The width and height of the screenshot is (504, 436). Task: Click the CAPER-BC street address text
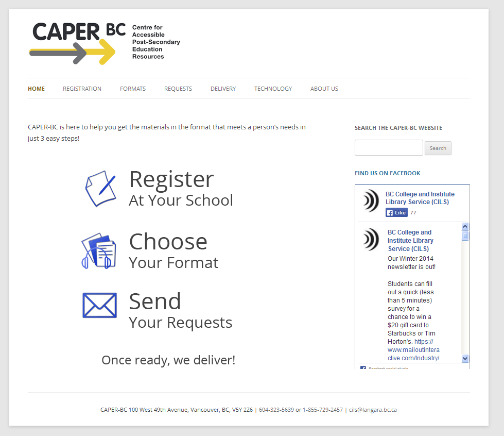(177, 410)
